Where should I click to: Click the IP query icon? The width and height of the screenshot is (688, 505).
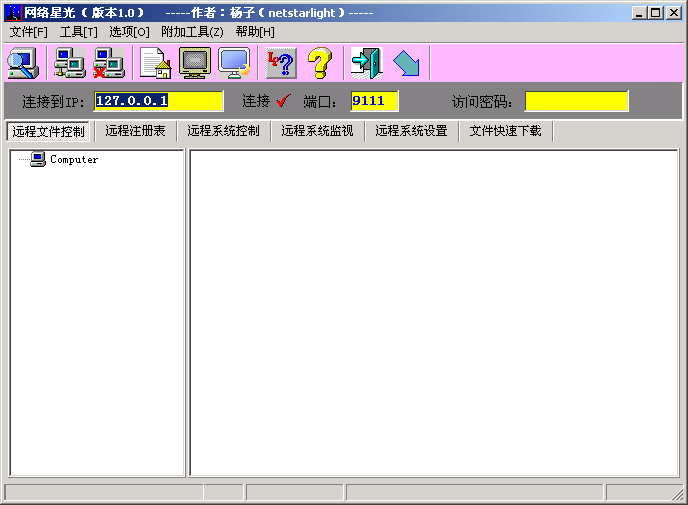click(280, 63)
